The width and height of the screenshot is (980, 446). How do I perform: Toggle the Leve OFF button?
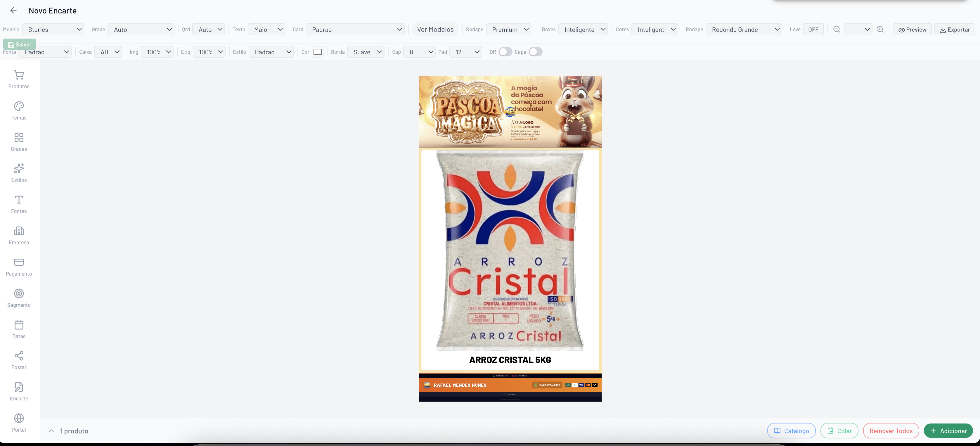coord(813,29)
